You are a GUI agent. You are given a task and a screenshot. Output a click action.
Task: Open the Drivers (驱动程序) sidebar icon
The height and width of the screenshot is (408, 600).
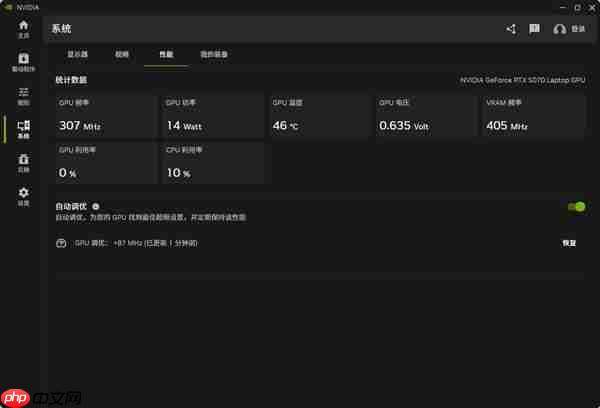point(23,61)
